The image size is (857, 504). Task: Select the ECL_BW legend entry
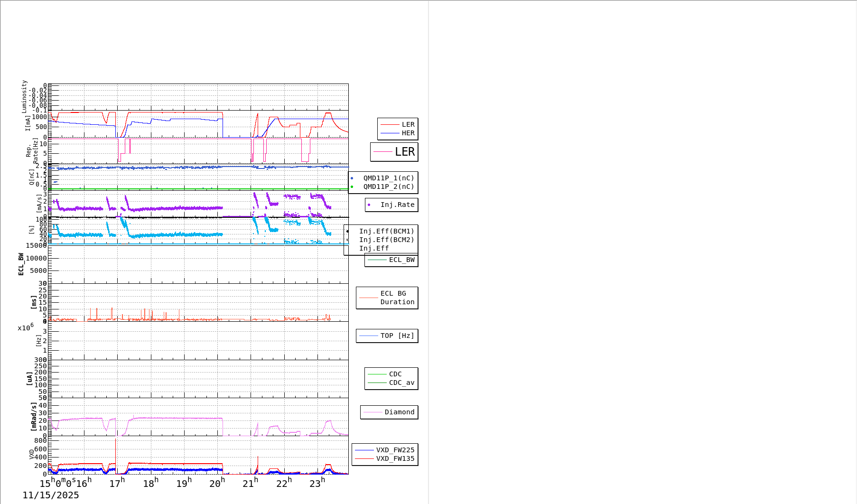(x=391, y=260)
